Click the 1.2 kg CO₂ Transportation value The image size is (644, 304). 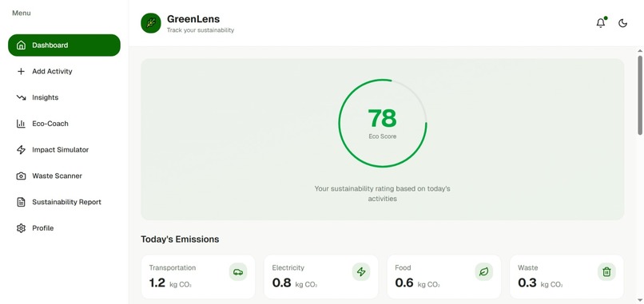(170, 283)
